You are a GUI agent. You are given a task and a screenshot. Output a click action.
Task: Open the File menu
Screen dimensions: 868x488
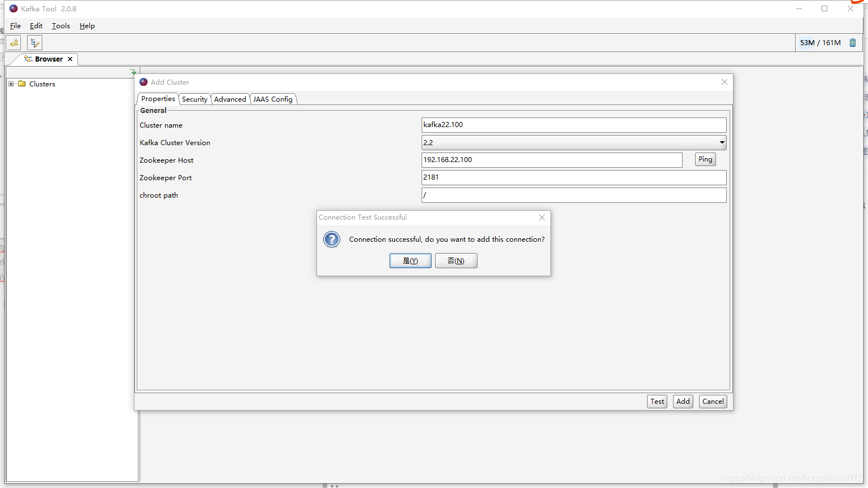pos(15,26)
